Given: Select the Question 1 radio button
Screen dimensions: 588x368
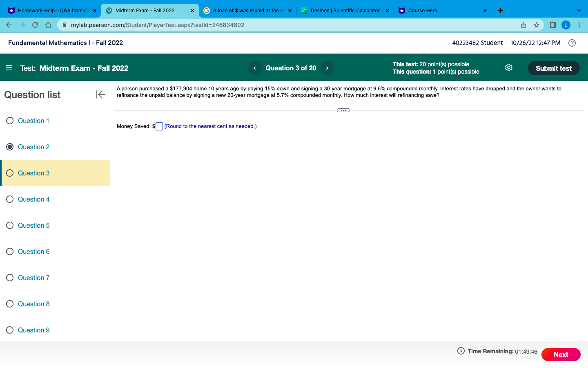Looking at the screenshot, I should [10, 121].
